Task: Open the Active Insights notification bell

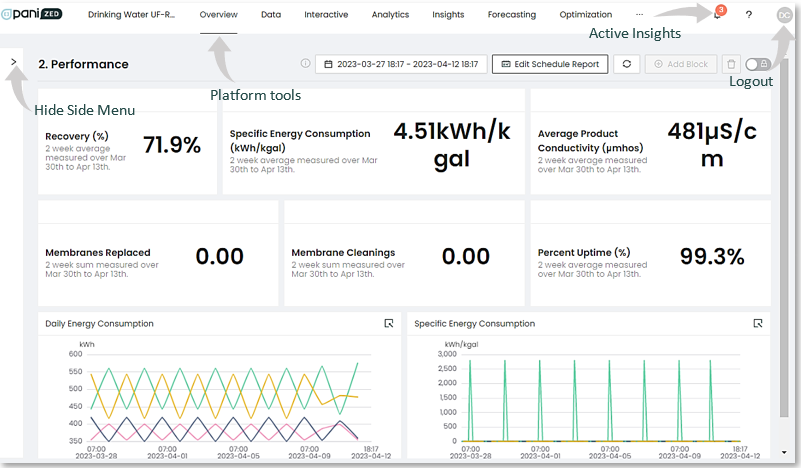Action: click(x=717, y=15)
